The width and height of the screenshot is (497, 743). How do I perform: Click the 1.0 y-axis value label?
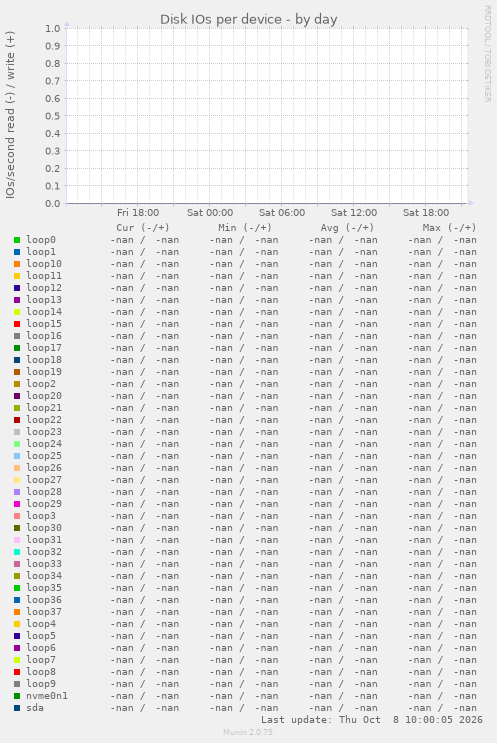click(53, 28)
